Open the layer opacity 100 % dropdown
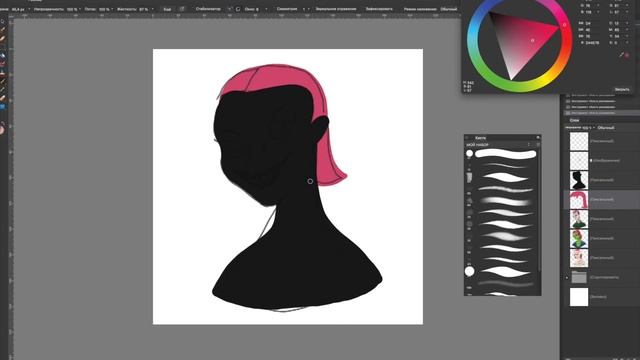640x360 pixels. 589,128
